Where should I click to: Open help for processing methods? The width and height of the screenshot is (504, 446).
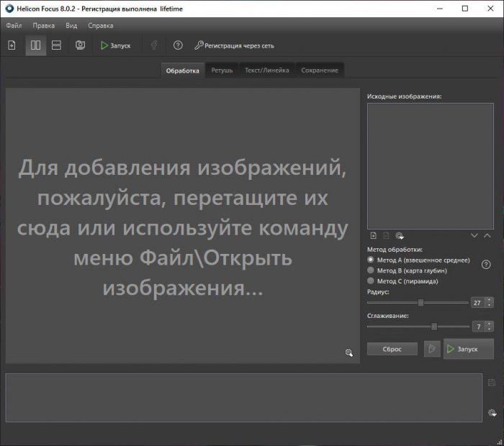(x=486, y=265)
